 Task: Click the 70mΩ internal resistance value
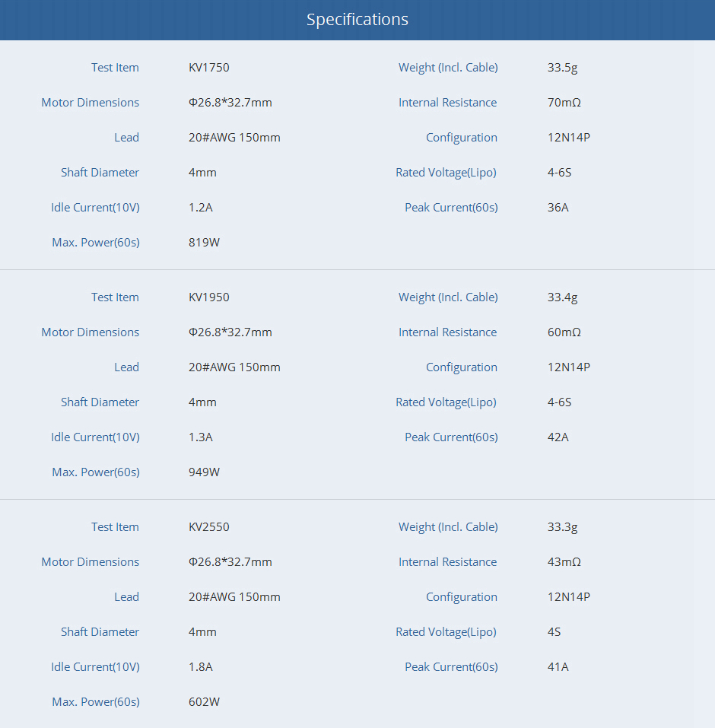coord(564,103)
